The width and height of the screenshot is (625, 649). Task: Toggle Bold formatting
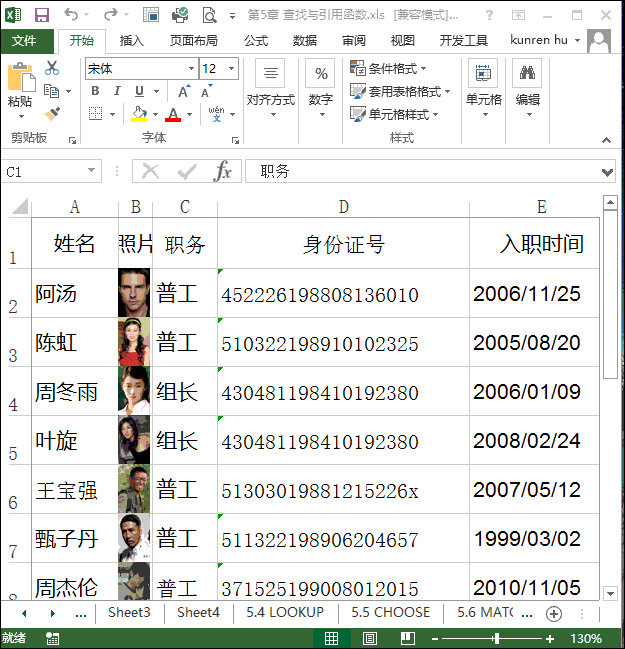(95, 91)
